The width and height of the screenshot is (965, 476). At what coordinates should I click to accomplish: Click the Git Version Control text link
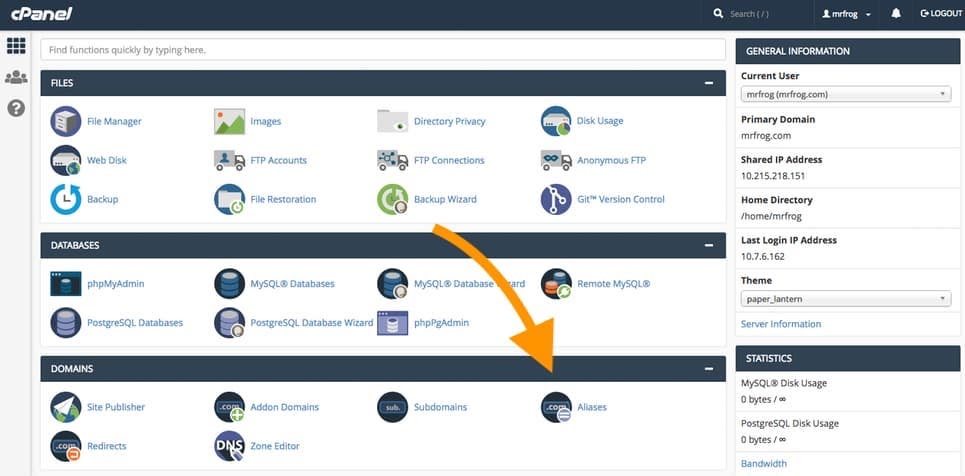621,200
